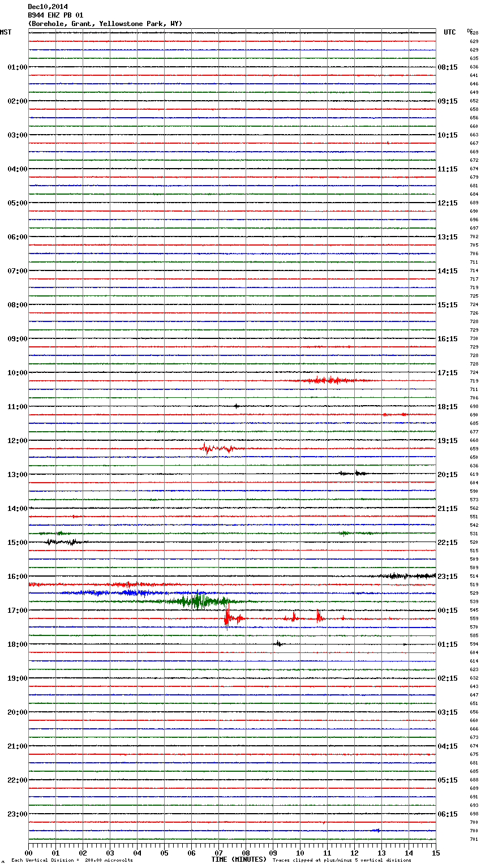This screenshot has width=481, height=868.
Task: Select the '16:00' MST hour label
Action: 18,577
